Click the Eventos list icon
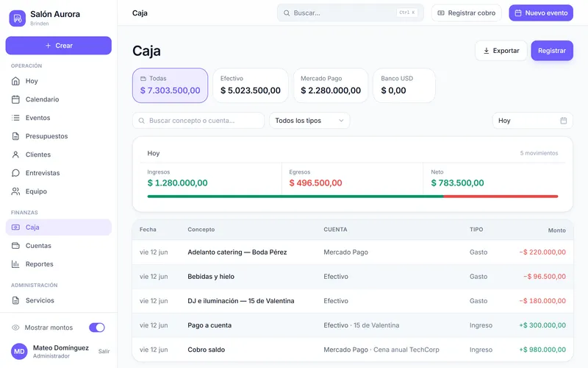The width and height of the screenshot is (588, 368). click(15, 118)
